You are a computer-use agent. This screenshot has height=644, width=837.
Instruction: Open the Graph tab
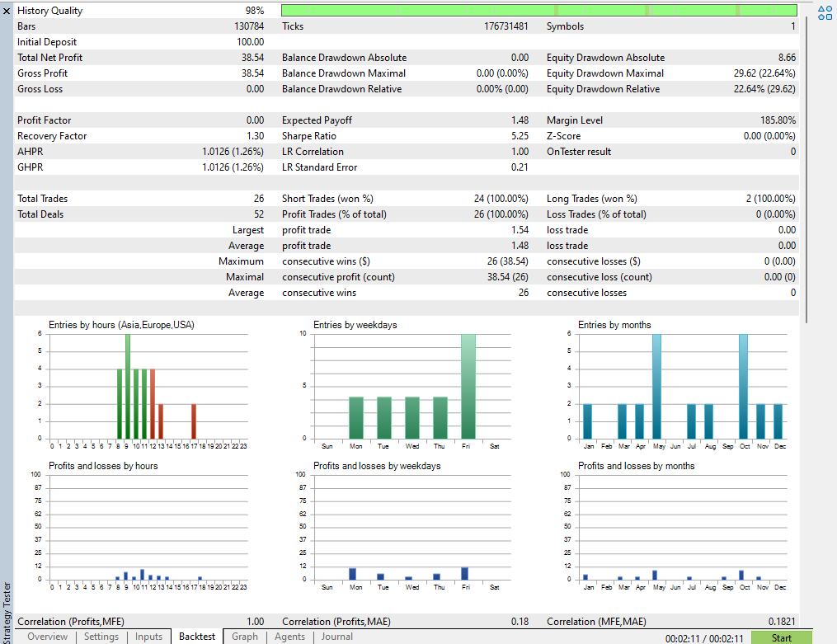(245, 637)
